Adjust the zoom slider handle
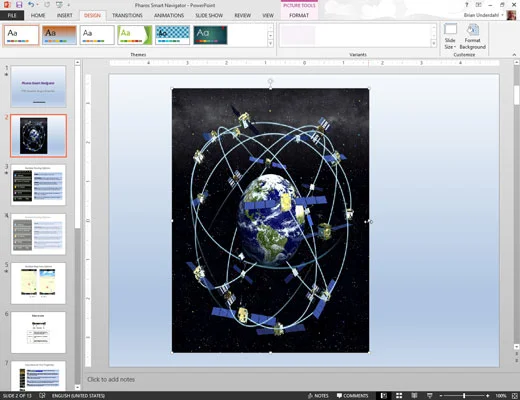 464,396
